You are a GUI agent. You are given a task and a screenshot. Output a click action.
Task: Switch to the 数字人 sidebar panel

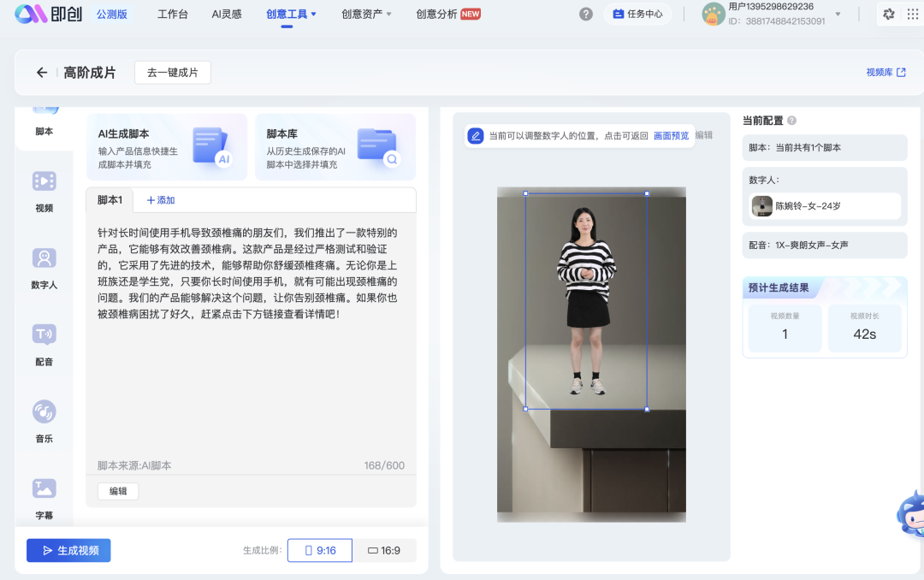[44, 267]
